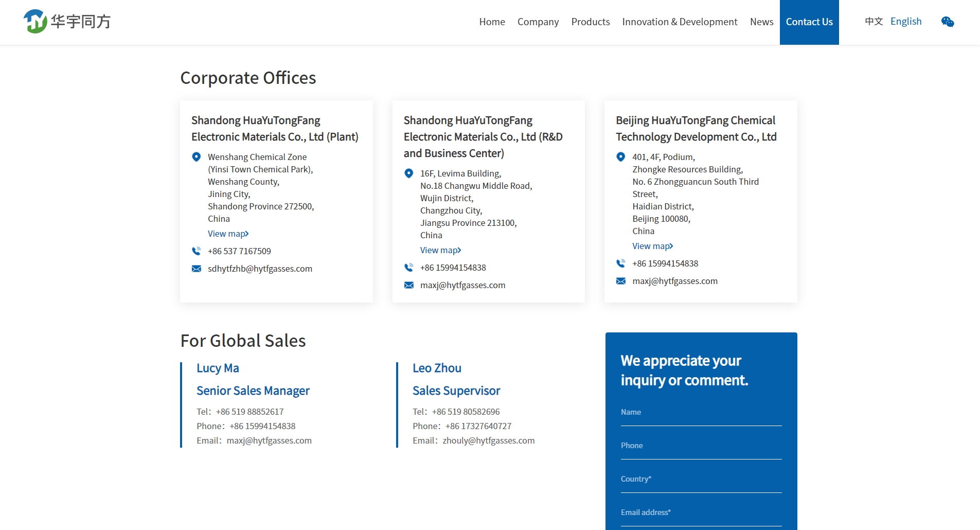The height and width of the screenshot is (530, 980).
Task: Switch language to English
Action: tap(906, 21)
